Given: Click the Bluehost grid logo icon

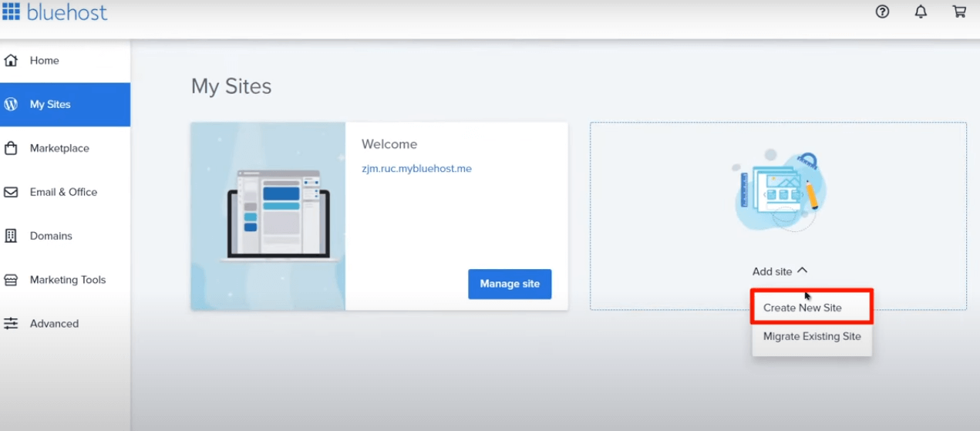Looking at the screenshot, I should tap(11, 12).
